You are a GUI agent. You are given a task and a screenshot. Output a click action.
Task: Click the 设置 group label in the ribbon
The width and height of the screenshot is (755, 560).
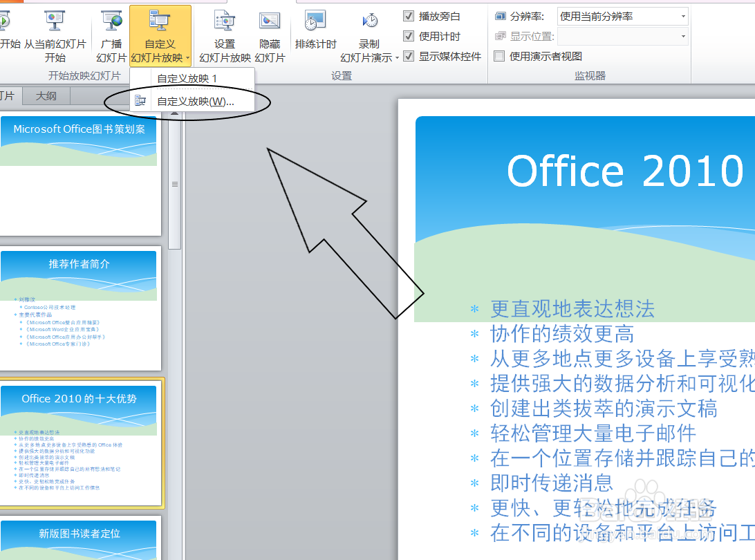342,76
